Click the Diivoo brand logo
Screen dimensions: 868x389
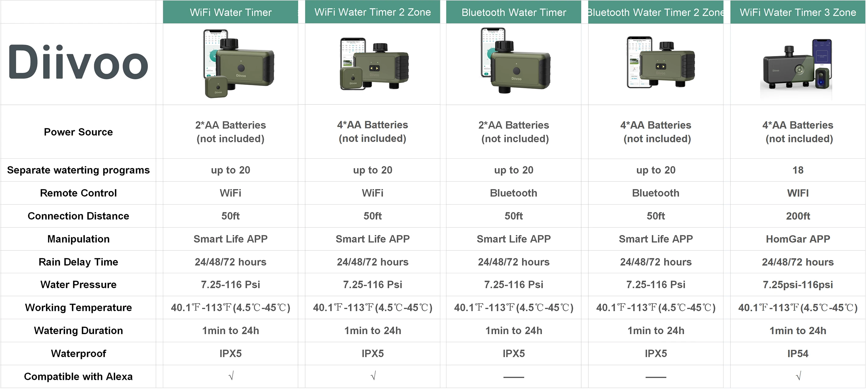click(x=78, y=63)
